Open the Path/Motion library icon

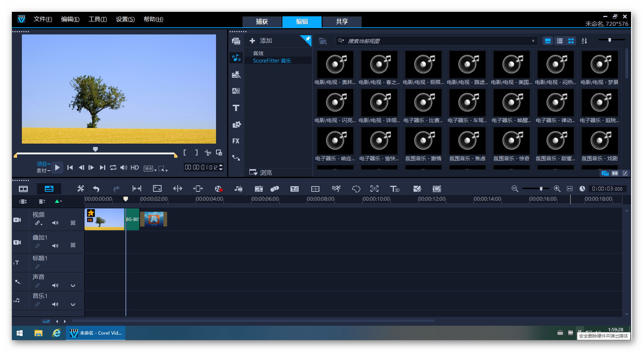point(236,158)
